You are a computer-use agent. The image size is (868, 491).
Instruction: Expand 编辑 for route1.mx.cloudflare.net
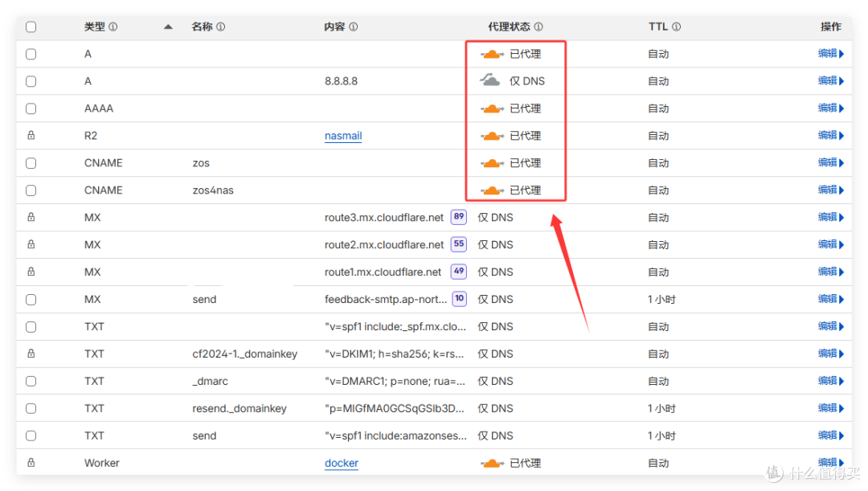pyautogui.click(x=831, y=272)
